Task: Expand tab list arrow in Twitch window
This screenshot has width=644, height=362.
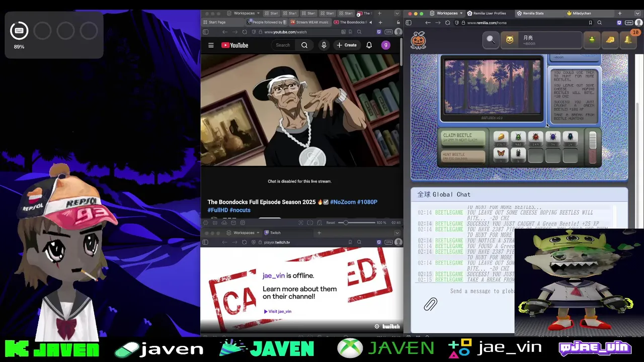Action: tap(396, 233)
